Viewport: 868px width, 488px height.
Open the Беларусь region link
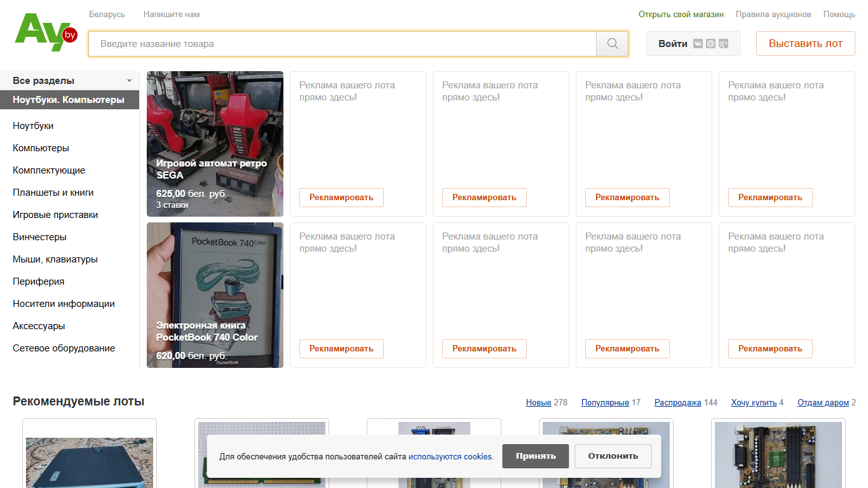click(x=107, y=14)
